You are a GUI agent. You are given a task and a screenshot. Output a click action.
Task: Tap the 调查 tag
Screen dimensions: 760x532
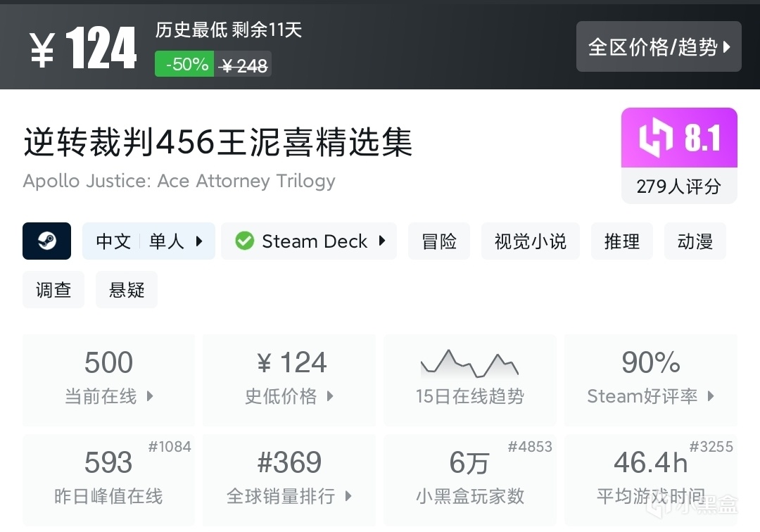53,290
